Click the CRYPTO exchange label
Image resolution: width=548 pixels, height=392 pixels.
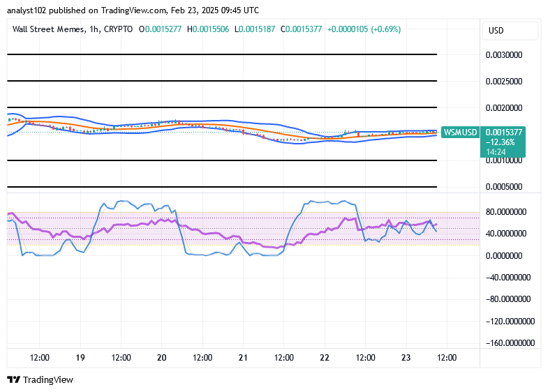pyautogui.click(x=118, y=29)
